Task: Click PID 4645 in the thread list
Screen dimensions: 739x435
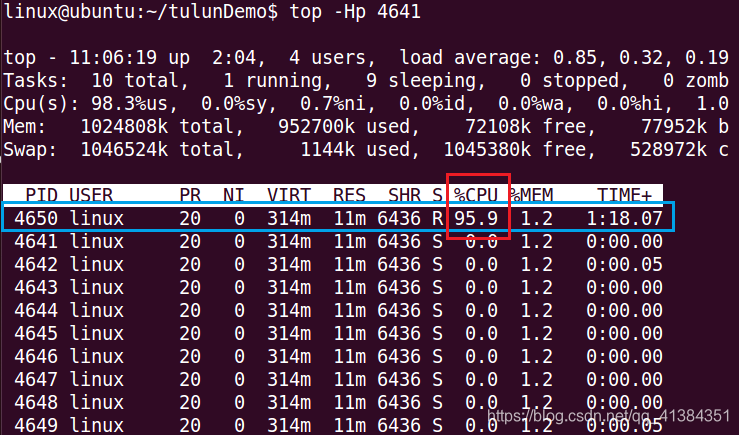Action: [x=36, y=334]
